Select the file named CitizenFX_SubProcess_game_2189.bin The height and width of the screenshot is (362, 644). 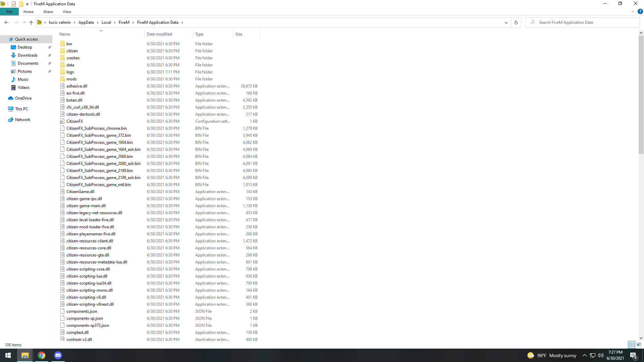coord(100,171)
